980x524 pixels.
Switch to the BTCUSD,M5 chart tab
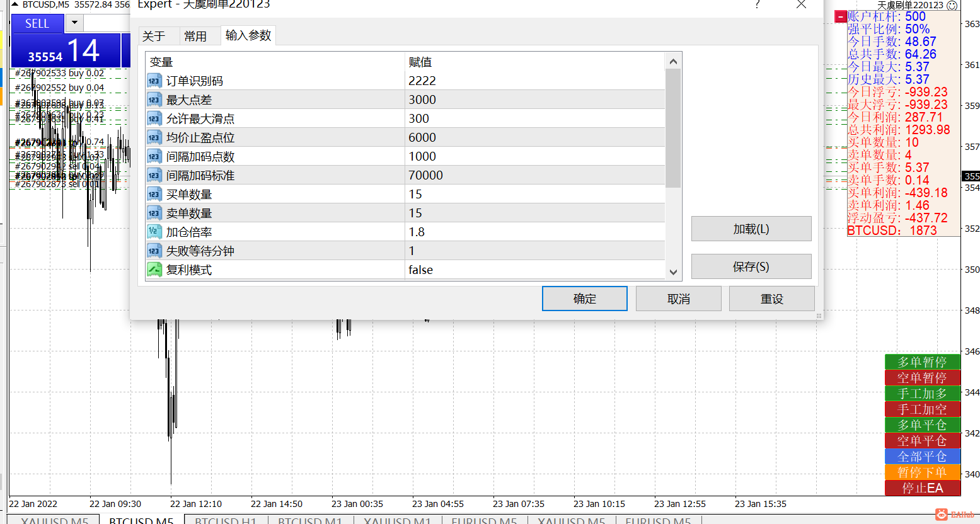(141, 520)
